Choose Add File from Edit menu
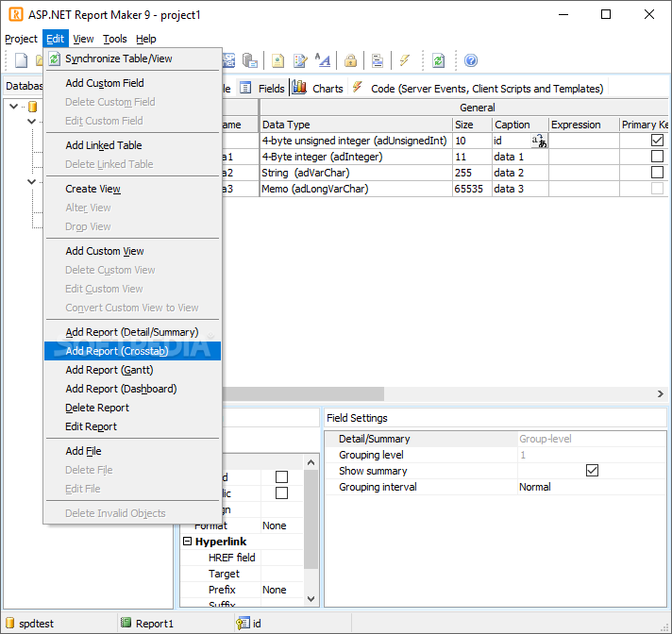672x634 pixels. click(x=132, y=451)
